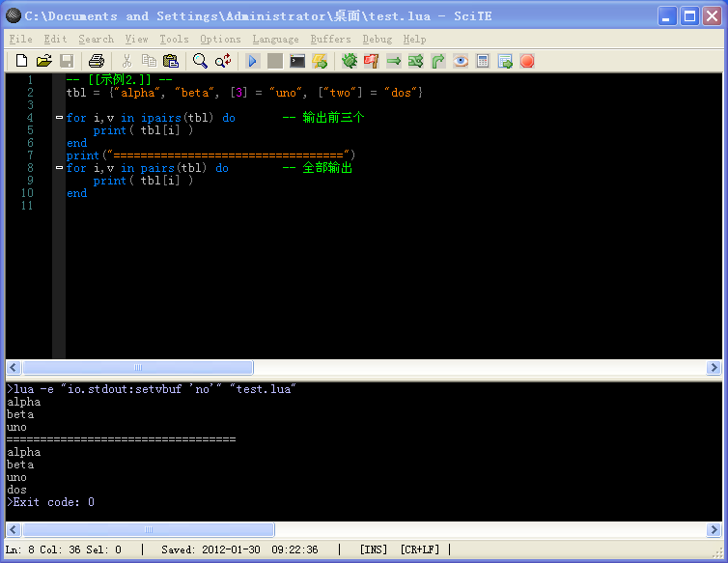The image size is (728, 563).
Task: Collapse the pairs for-loop fold marker
Action: pos(59,168)
